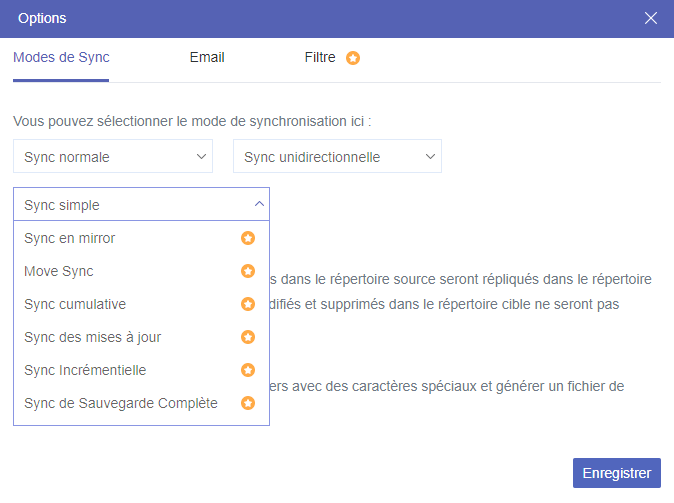Screen dimensions: 674x503
Task: Choose Sync de Sauvegarde Complète option
Action: tap(121, 403)
